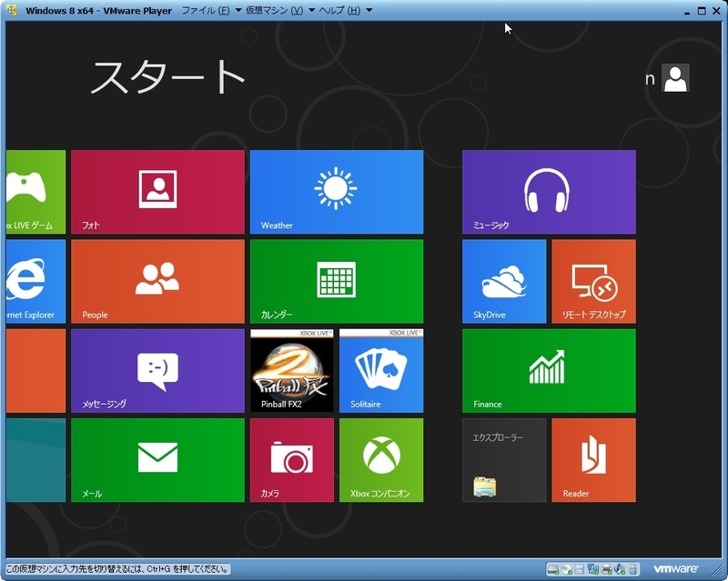Click the VMware Player title bar icon
Screen dimensions: 728x581
click(13, 10)
